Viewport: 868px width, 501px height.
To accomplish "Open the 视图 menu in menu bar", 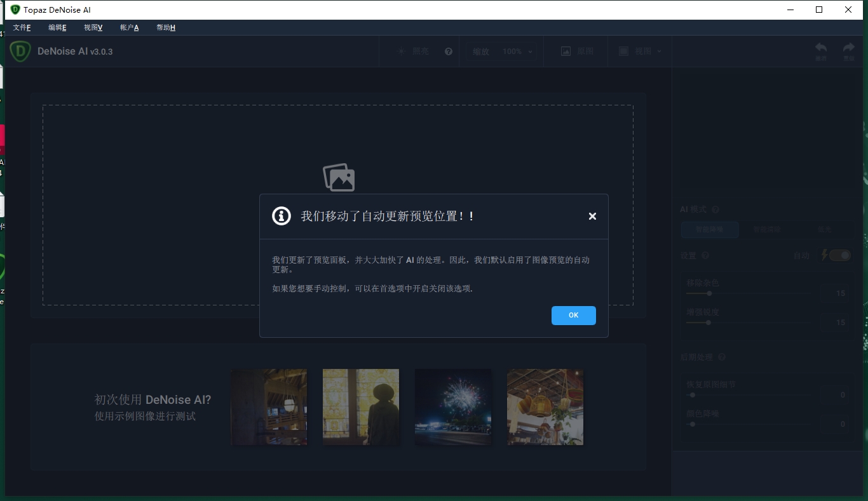I will click(93, 27).
